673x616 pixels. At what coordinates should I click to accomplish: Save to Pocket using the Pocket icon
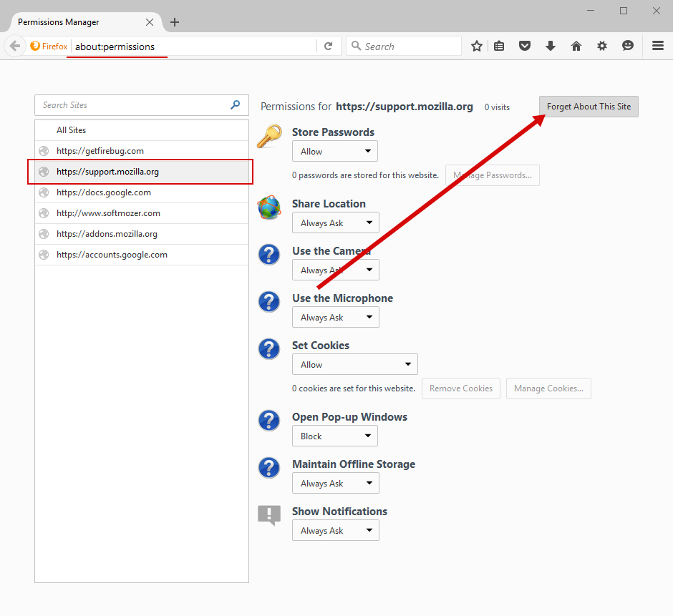pos(525,46)
